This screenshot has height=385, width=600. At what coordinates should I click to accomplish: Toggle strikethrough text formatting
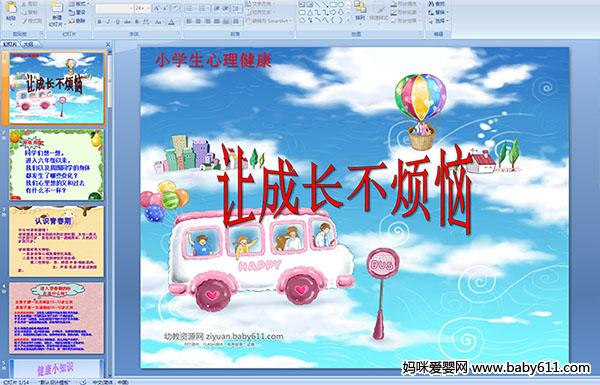[127, 22]
